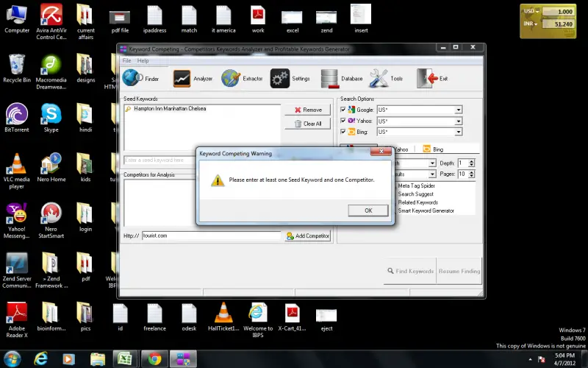The image size is (588, 368).
Task: Click the Resume Finding button
Action: [459, 271]
